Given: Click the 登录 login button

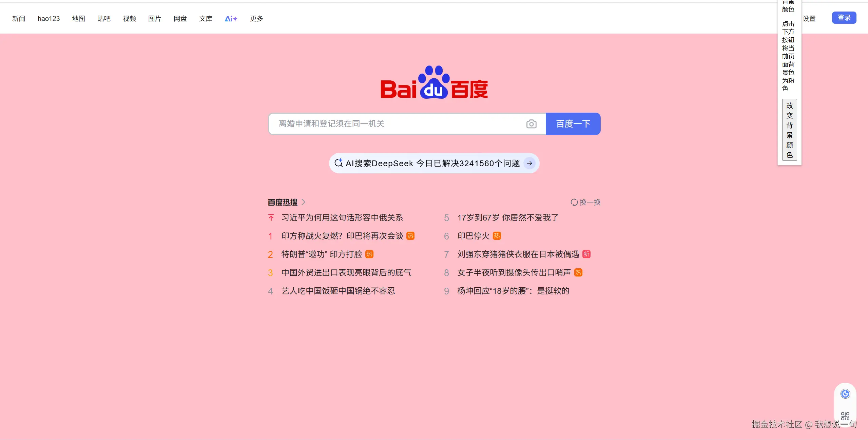Looking at the screenshot, I should pyautogui.click(x=844, y=18).
